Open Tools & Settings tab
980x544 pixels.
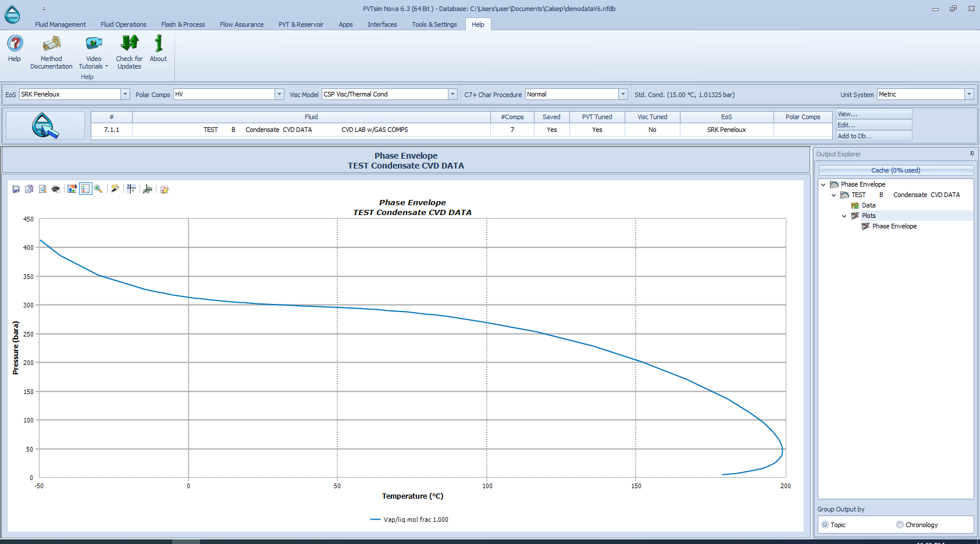pos(434,24)
